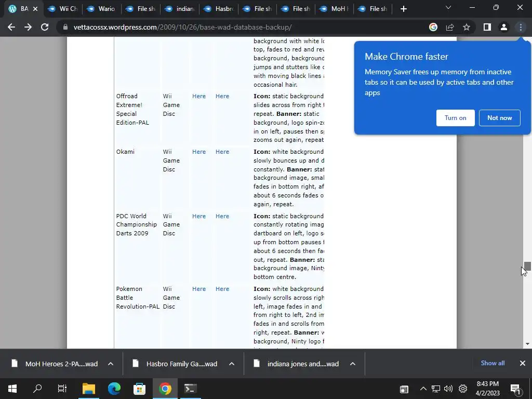
Task: Open Microsoft Store from taskbar
Action: click(139, 389)
